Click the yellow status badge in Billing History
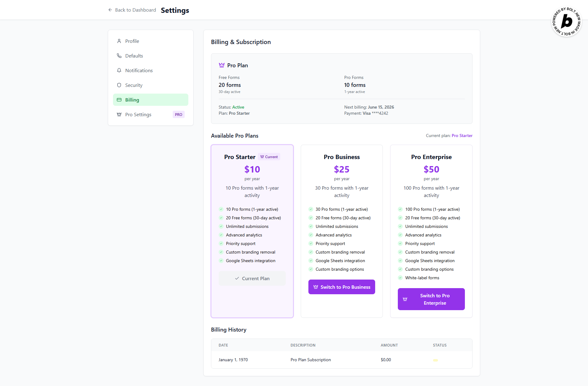The height and width of the screenshot is (386, 588). 435,360
